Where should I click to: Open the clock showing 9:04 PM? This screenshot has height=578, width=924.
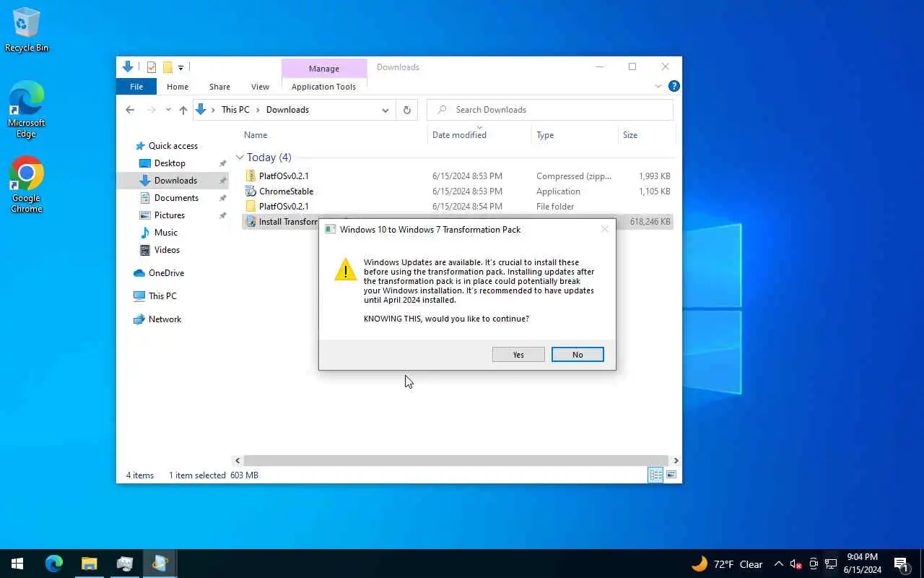(863, 564)
